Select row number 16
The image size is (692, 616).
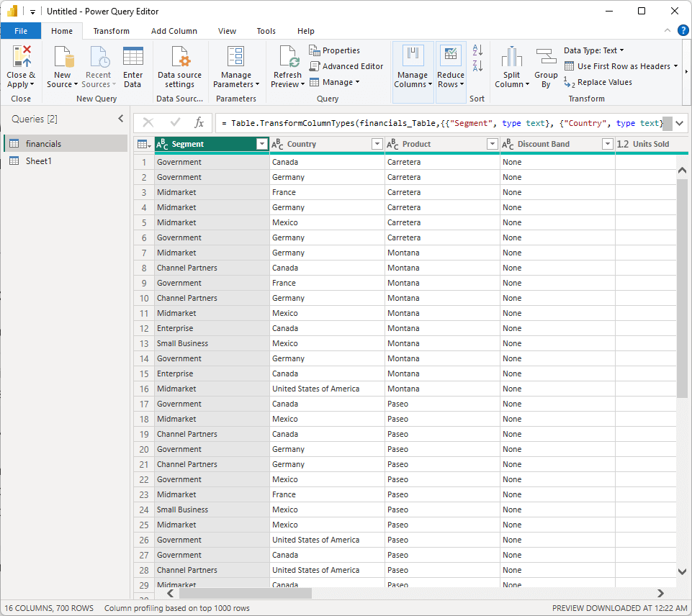[144, 389]
